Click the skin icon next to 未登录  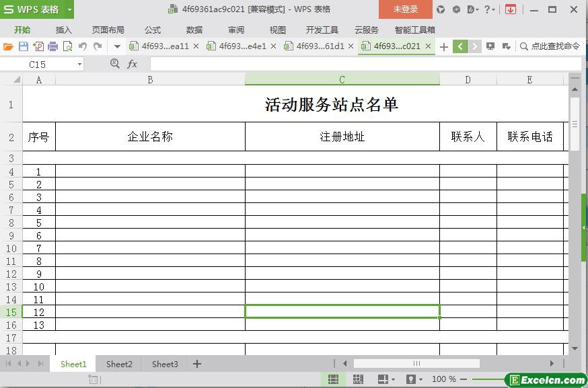(441, 9)
